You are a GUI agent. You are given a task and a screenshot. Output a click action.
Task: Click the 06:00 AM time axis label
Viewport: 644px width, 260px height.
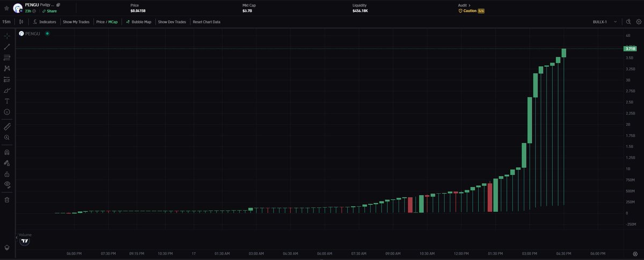(325, 254)
